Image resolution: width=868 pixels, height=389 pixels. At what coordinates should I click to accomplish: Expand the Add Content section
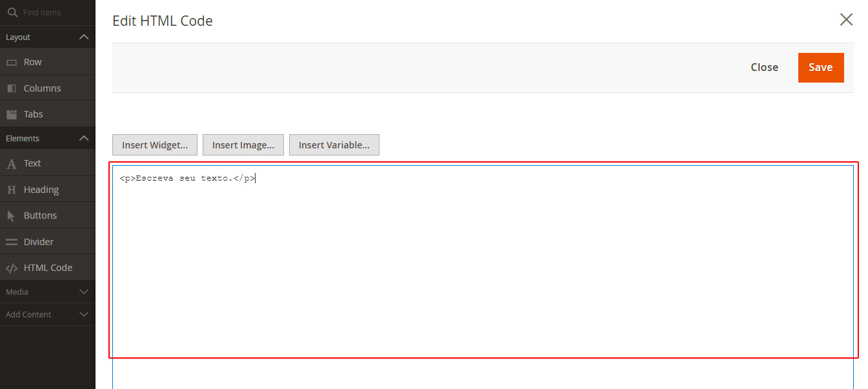tap(83, 314)
